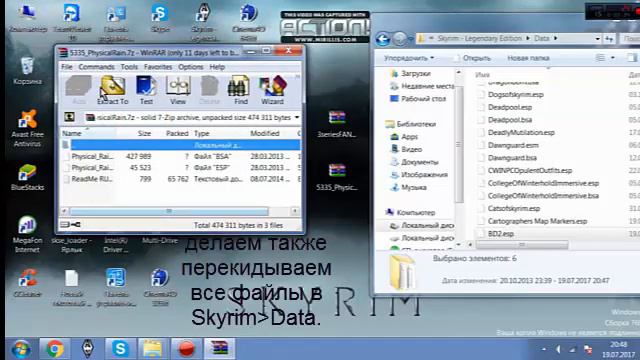The height and width of the screenshot is (360, 640).
Task: Click the WinRAR horizontal scrollbar thumb
Action: point(169,211)
